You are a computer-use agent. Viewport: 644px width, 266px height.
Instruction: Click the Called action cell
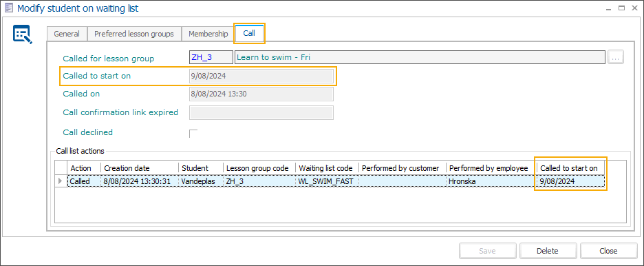click(84, 181)
